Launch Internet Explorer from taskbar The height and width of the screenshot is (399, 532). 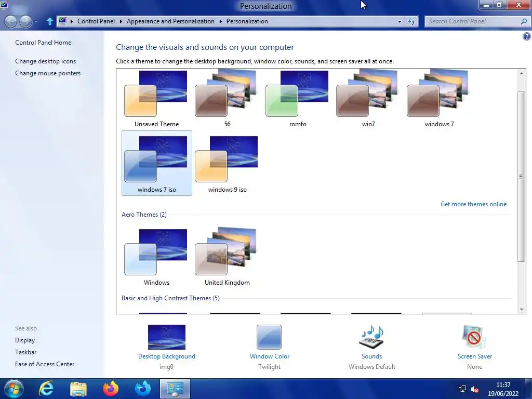(46, 389)
